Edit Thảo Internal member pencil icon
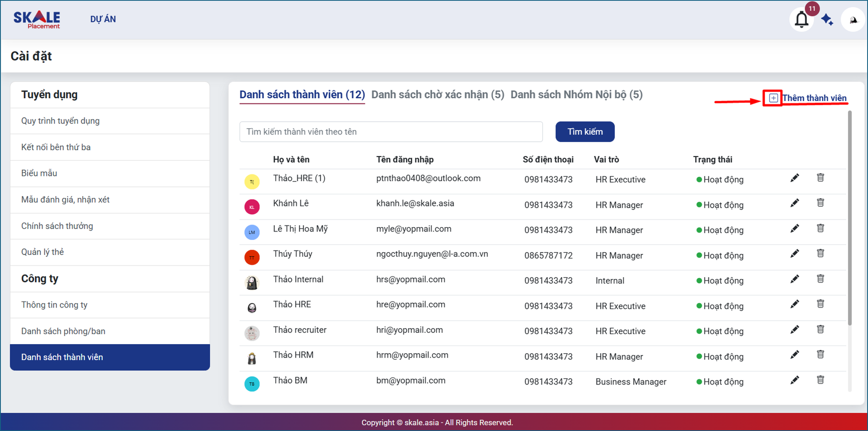 tap(794, 279)
